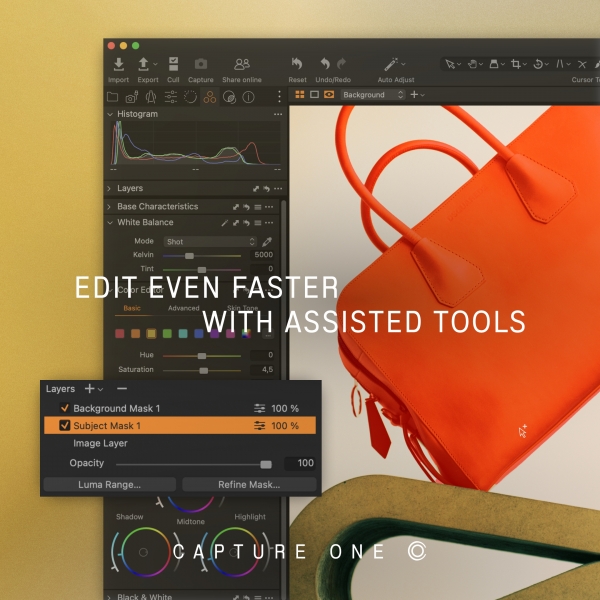Click the Refine Mask... button
Screen dimensions: 600x600
click(x=249, y=484)
